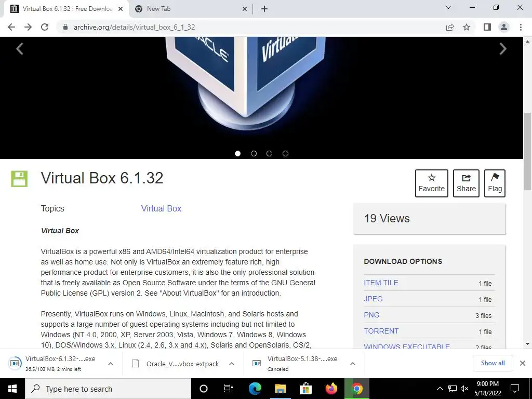This screenshot has width=532, height=399.
Task: Switch to the New Tab tab
Action: [x=190, y=9]
